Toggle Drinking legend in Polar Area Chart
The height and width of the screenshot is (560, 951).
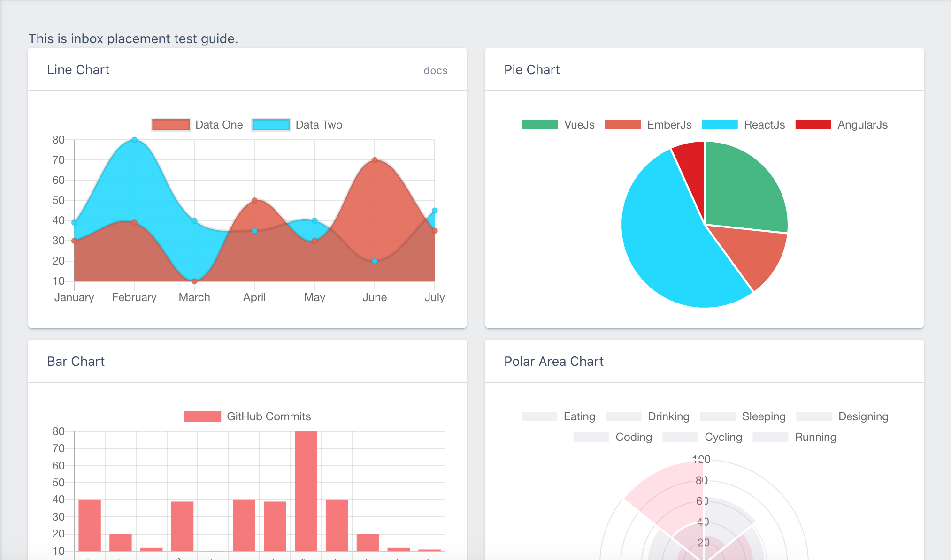point(647,416)
